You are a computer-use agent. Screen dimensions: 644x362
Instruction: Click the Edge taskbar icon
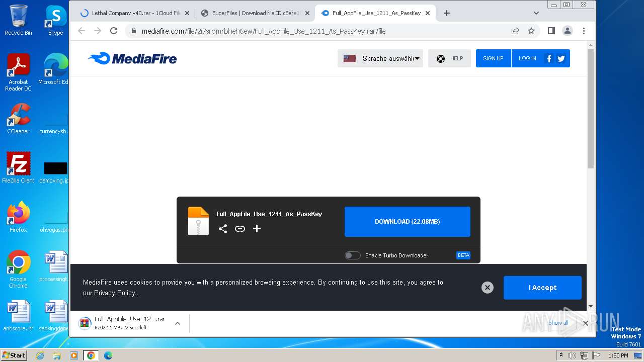coord(108,355)
